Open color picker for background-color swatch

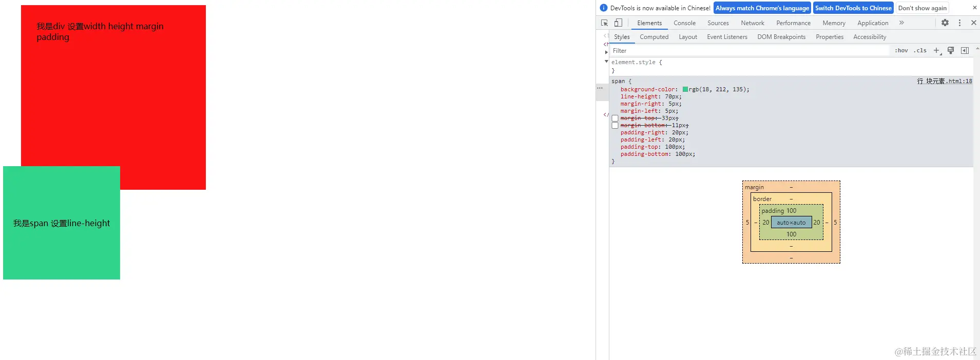(685, 89)
